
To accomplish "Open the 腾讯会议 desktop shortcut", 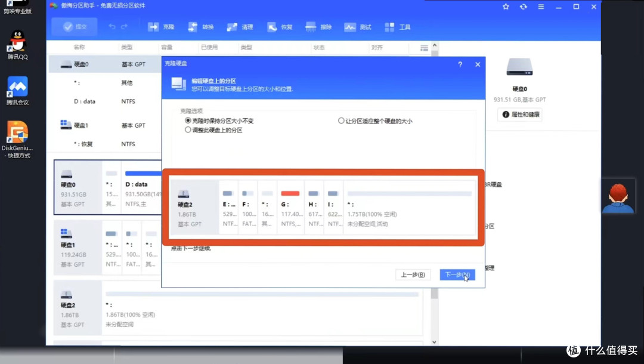I will pos(17,91).
